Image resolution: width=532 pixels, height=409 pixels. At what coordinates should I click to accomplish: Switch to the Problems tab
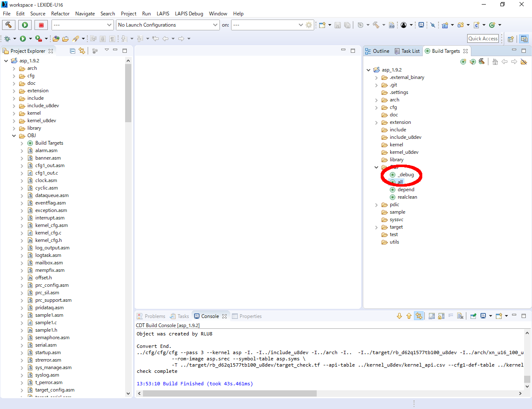tap(151, 316)
